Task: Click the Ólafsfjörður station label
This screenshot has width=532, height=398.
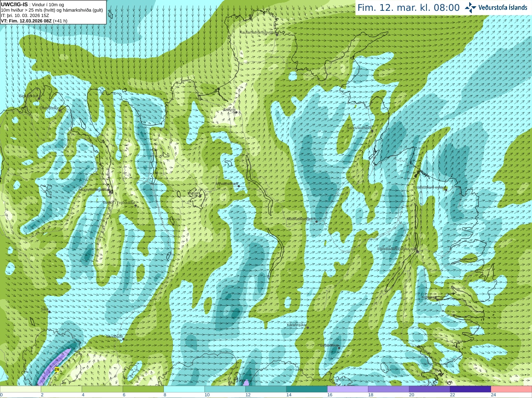Action: click(49, 108)
